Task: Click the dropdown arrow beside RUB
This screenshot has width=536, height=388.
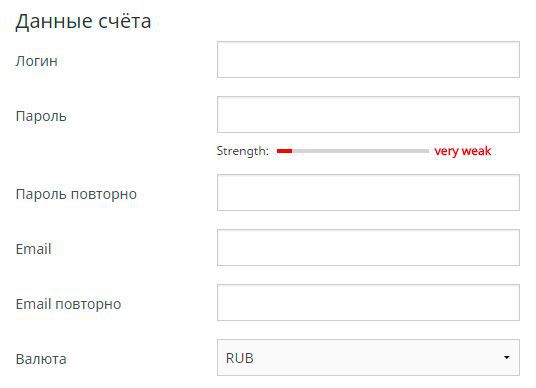Action: click(507, 358)
